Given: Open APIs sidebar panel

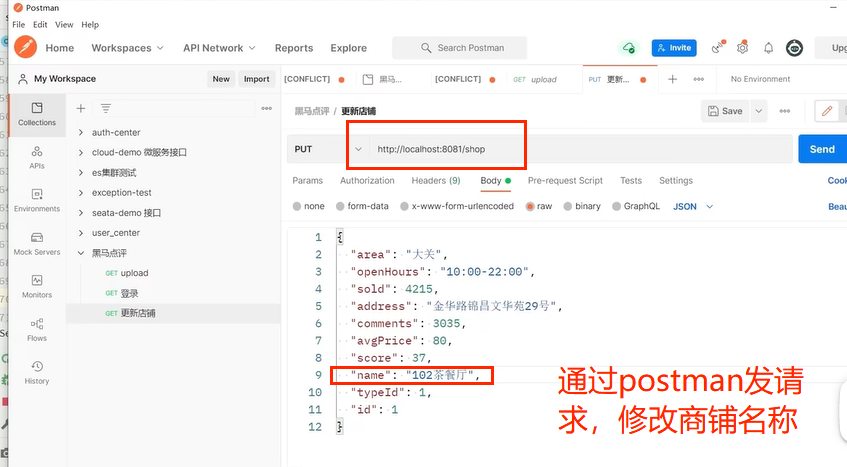Looking at the screenshot, I should (x=37, y=157).
